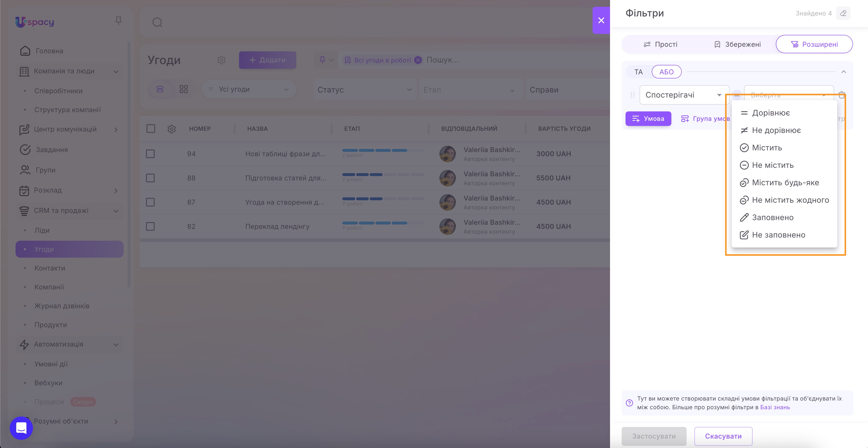Click the search magnifier icon
868x448 pixels.
pos(157,23)
